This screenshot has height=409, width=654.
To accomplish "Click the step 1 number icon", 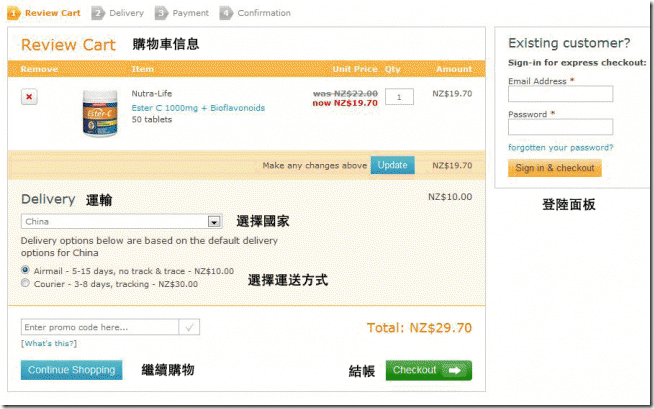I will tap(14, 13).
